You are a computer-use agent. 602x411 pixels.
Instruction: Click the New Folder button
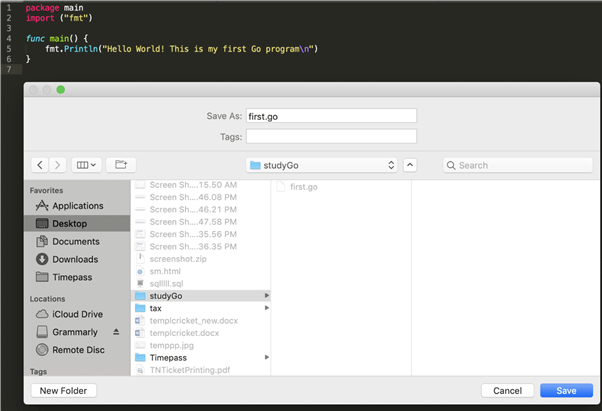64,391
